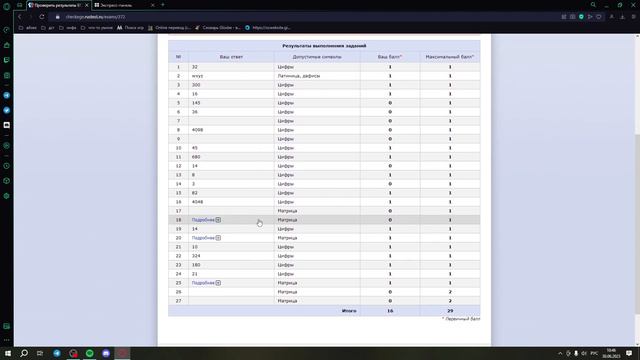Open the Поиск игр bookmark
Image resolution: width=640 pixels, height=360 pixels.
pyautogui.click(x=130, y=28)
